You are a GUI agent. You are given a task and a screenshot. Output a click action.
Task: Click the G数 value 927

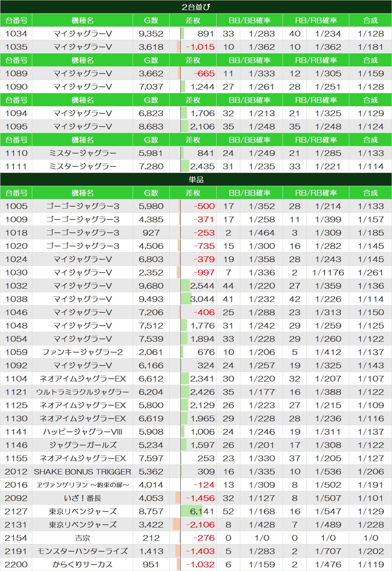(151, 233)
